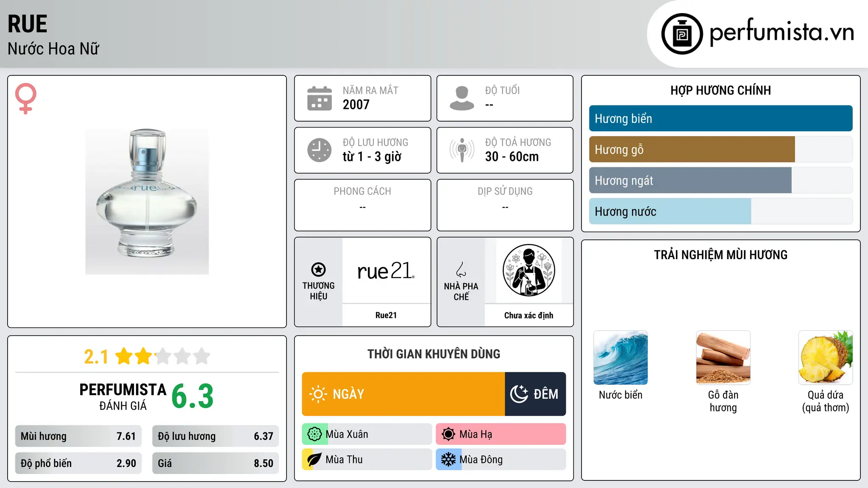Click the Độ lưu hương 6.37 score row
Image resolution: width=868 pixels, height=488 pixels.
(216, 436)
